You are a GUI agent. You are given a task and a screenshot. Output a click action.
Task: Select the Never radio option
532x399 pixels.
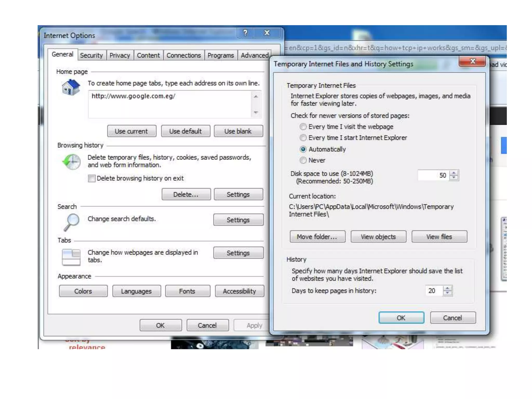tap(303, 160)
